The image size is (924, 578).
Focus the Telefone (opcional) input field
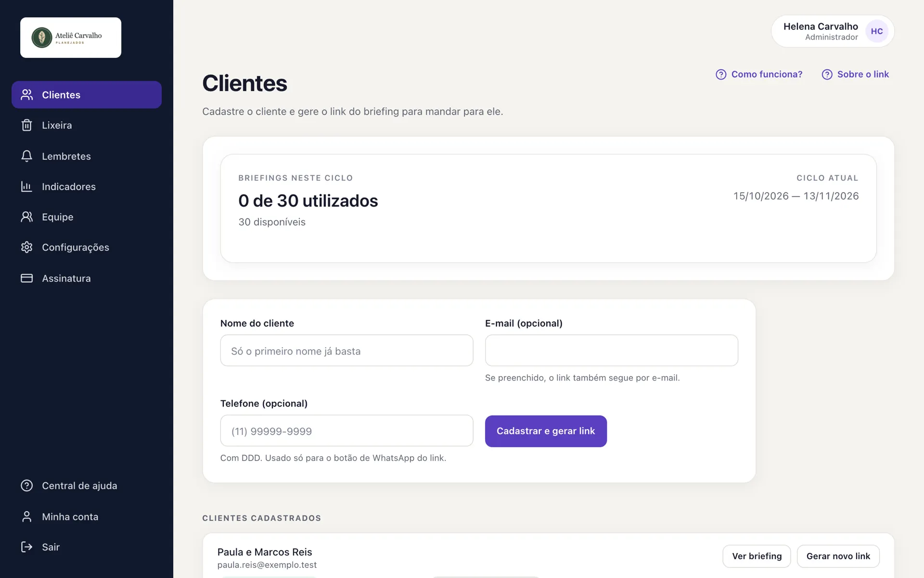(346, 431)
